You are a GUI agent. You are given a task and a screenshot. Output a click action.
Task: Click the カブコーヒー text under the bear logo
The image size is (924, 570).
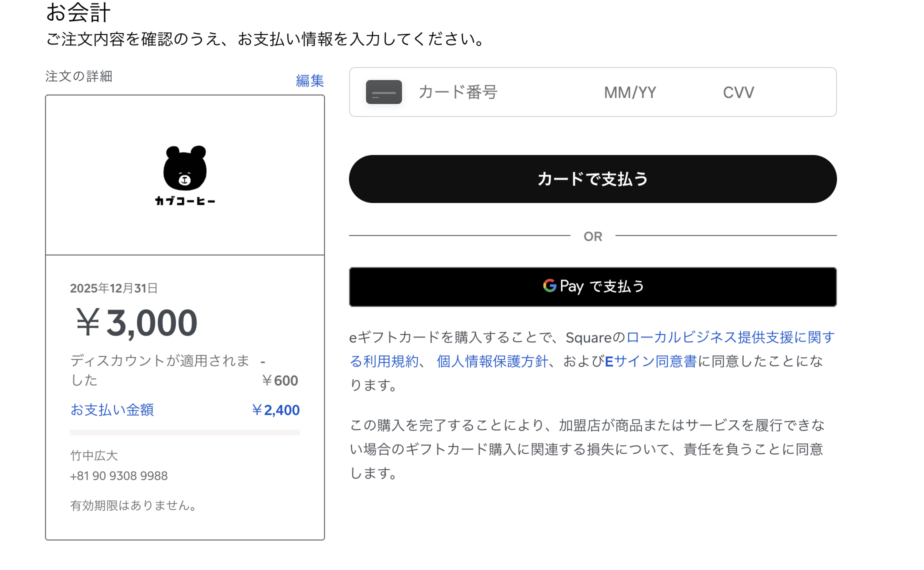coord(185,201)
